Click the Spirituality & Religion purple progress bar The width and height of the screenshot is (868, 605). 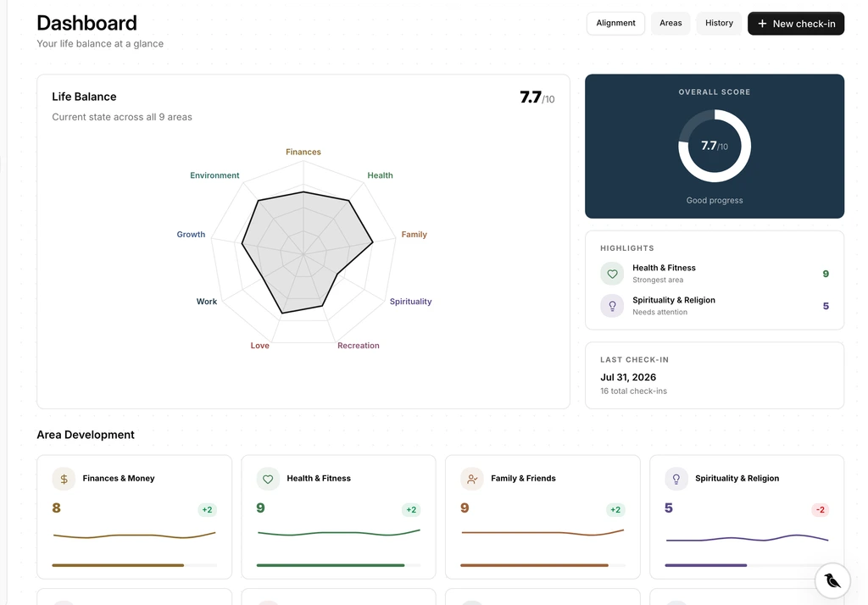706,565
